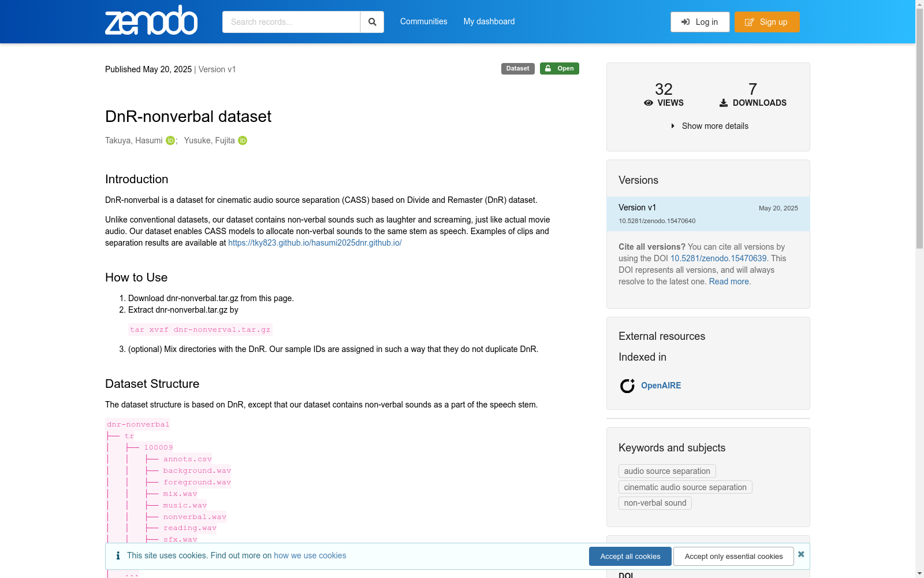Viewport: 924px width, 578px height.
Task: Click the downloads icon in stats
Action: coord(724,103)
